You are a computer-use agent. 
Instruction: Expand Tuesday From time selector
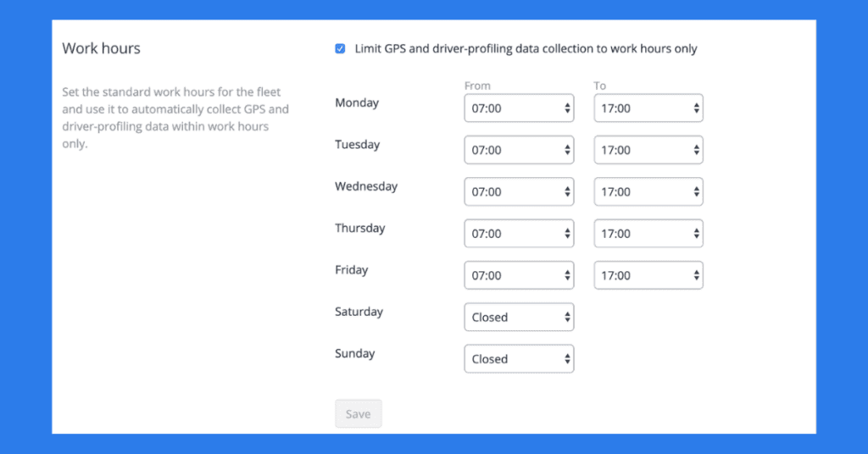coord(519,150)
